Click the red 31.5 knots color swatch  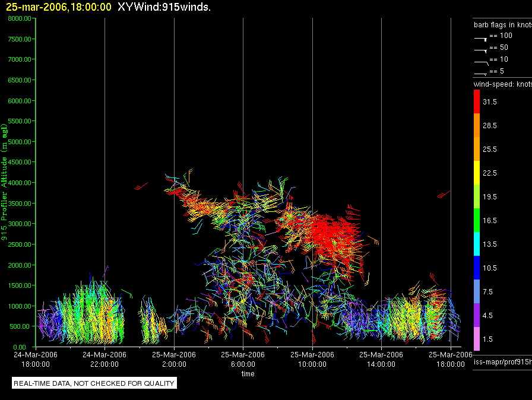pyautogui.click(x=477, y=101)
